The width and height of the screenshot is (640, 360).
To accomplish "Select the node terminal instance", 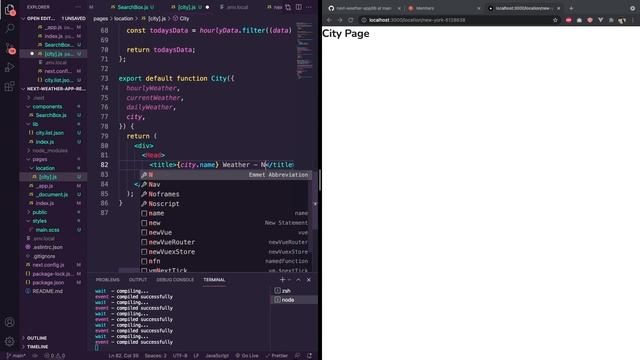I will [x=294, y=300].
